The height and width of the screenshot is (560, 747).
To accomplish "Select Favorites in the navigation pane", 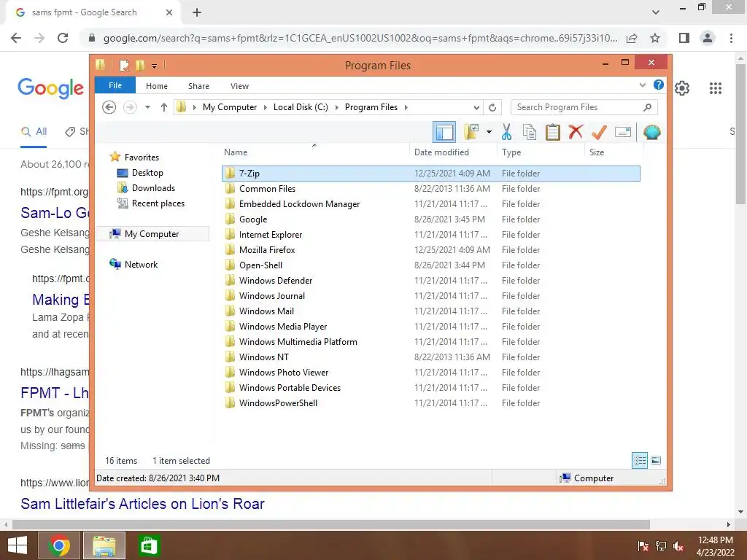I will pyautogui.click(x=142, y=157).
